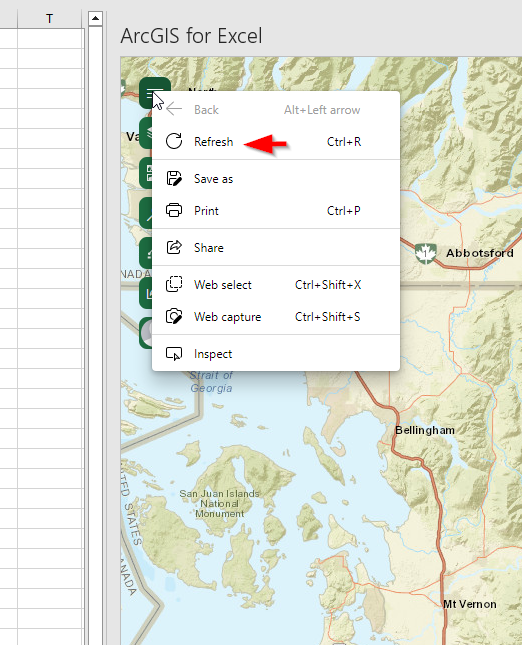Screen dimensions: 522x645
Task: Click the Save as disk icon
Action: 174,179
